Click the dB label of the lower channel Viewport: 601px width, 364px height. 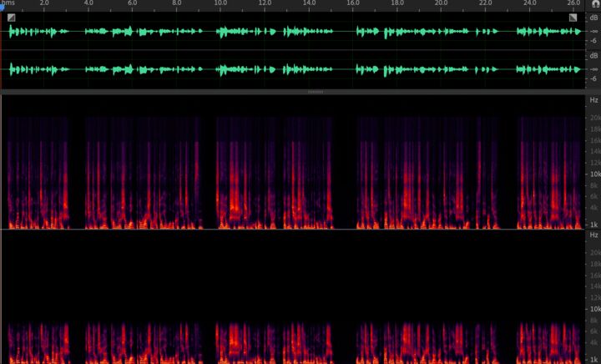tap(593, 56)
